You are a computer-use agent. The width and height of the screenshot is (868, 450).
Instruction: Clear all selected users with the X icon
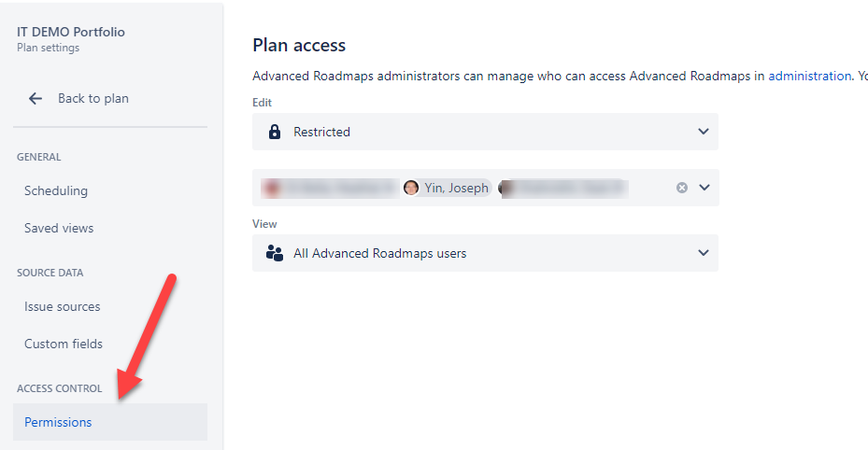pyautogui.click(x=682, y=188)
